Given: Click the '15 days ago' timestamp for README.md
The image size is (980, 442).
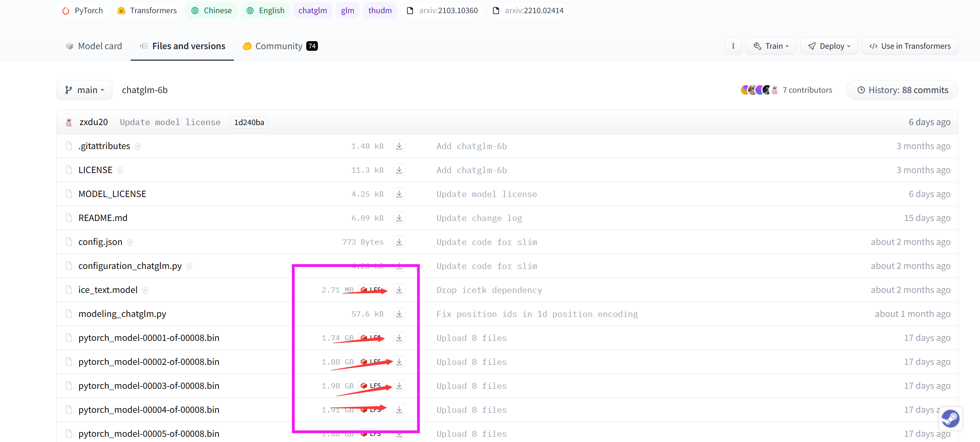Looking at the screenshot, I should click(x=927, y=218).
